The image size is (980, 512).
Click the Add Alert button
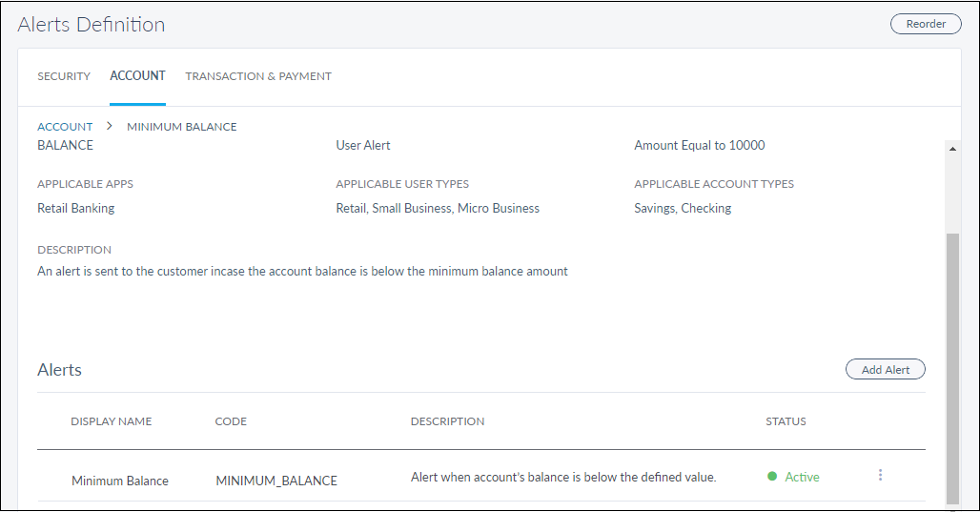pyautogui.click(x=885, y=370)
